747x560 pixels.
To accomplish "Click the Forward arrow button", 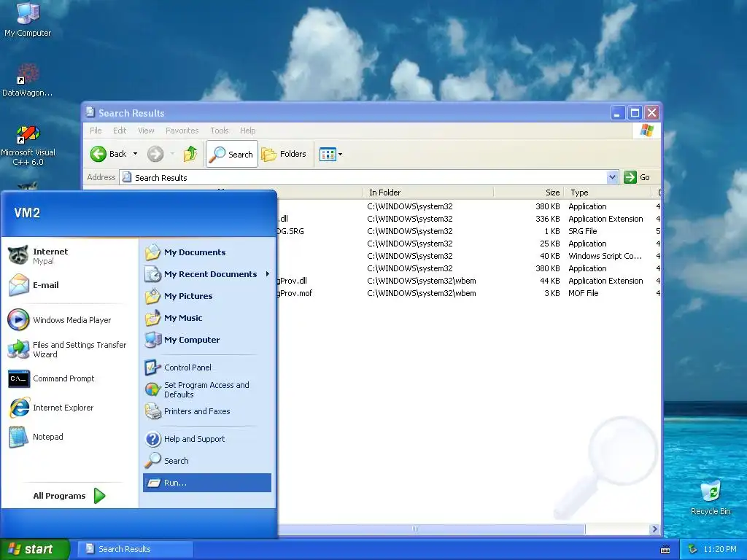I will click(x=155, y=154).
